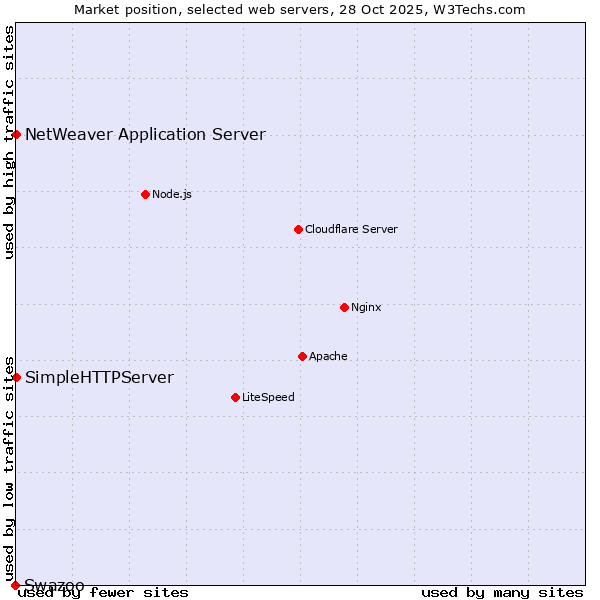The width and height of the screenshot is (600, 600).
Task: Click the 'used by fewer sites' axis label
Action: click(x=104, y=592)
